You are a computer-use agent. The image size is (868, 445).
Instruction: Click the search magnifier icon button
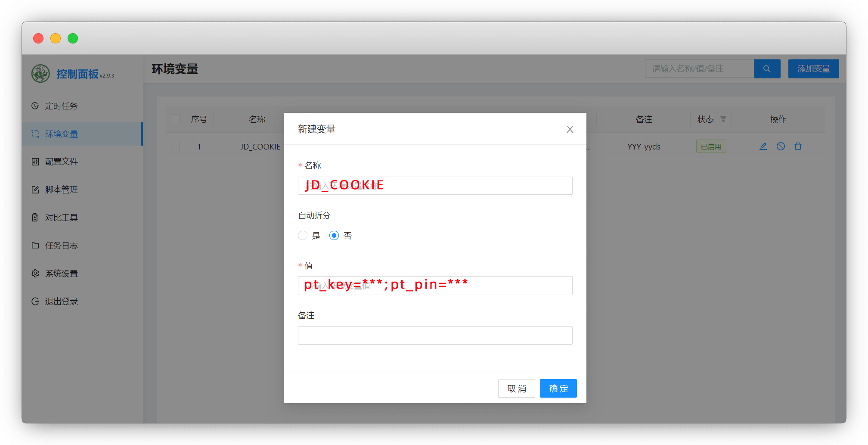pyautogui.click(x=767, y=69)
